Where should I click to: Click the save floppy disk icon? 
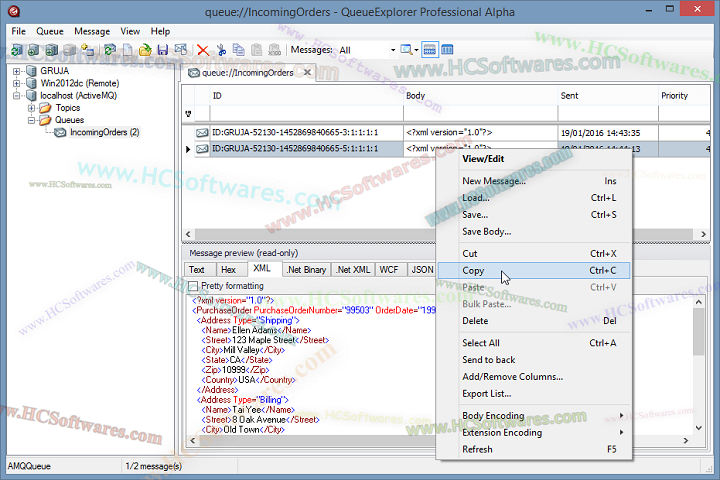[163, 50]
